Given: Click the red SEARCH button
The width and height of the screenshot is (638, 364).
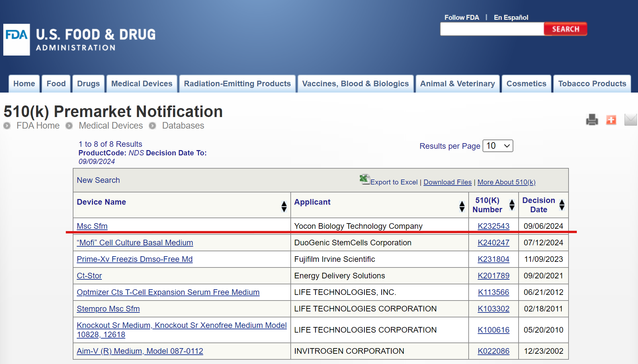Looking at the screenshot, I should [x=566, y=29].
